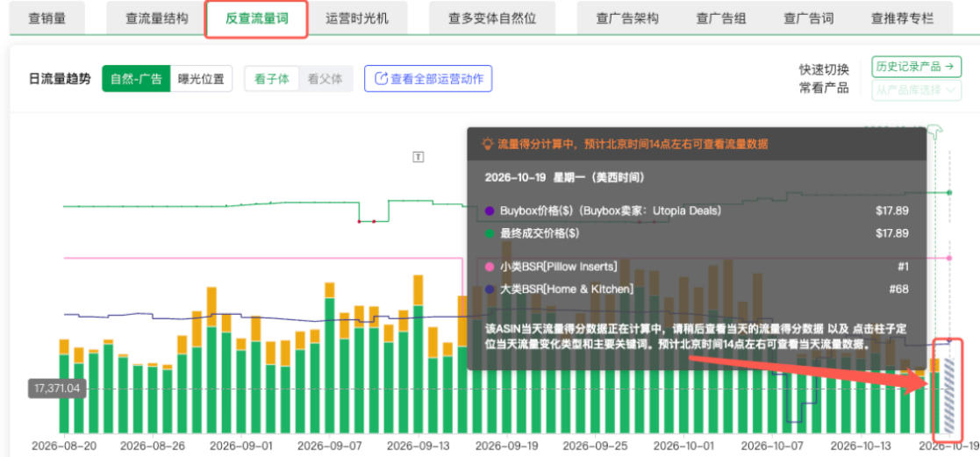Click the dark blue 大类BSR legend dot
The width and height of the screenshot is (980, 457).
(490, 289)
